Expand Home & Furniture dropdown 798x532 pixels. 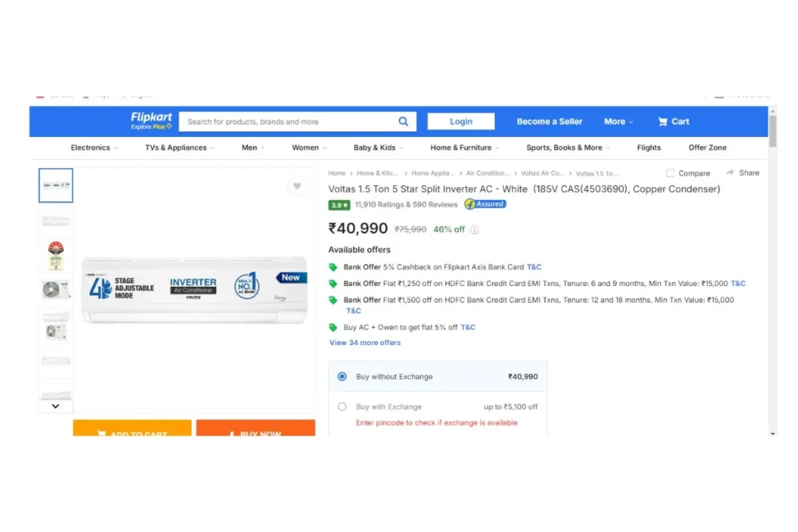point(465,148)
